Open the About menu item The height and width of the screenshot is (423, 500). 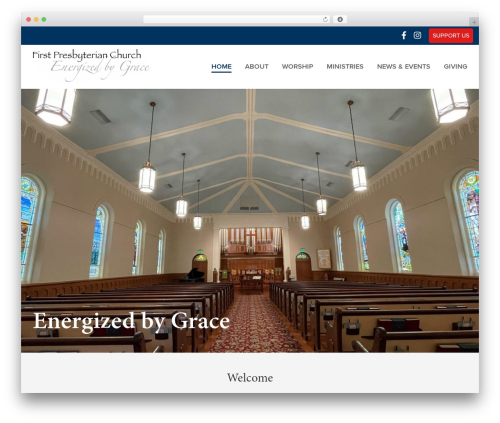[256, 66]
